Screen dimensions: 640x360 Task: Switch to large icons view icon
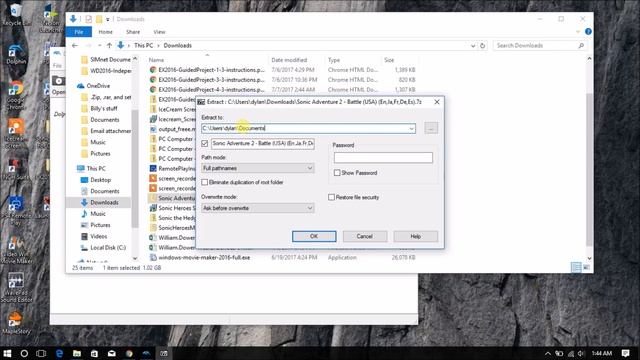586,268
